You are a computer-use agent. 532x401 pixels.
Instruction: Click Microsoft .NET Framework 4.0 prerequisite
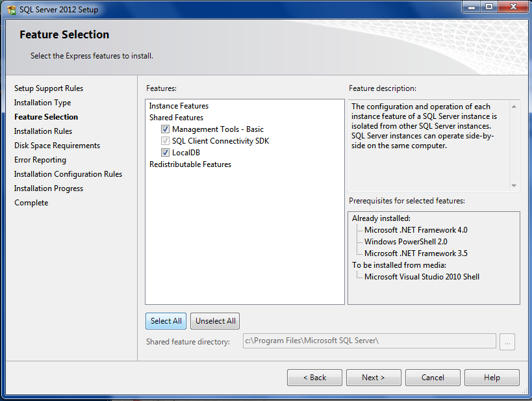point(416,230)
